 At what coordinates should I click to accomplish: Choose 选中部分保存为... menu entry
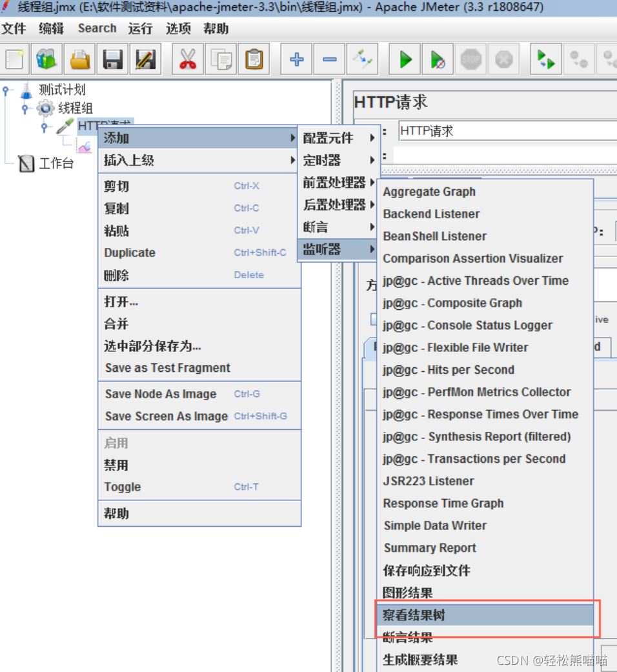coord(199,346)
